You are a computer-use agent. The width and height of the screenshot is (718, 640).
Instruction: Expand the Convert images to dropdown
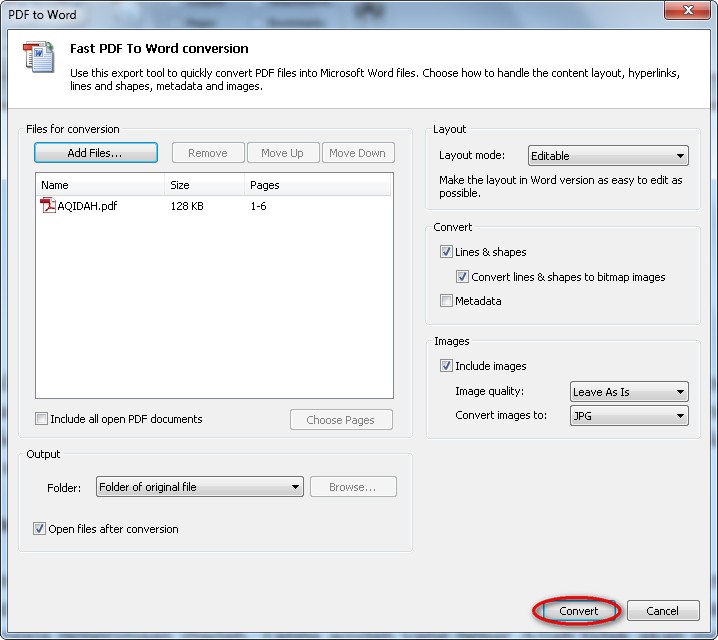tap(629, 416)
